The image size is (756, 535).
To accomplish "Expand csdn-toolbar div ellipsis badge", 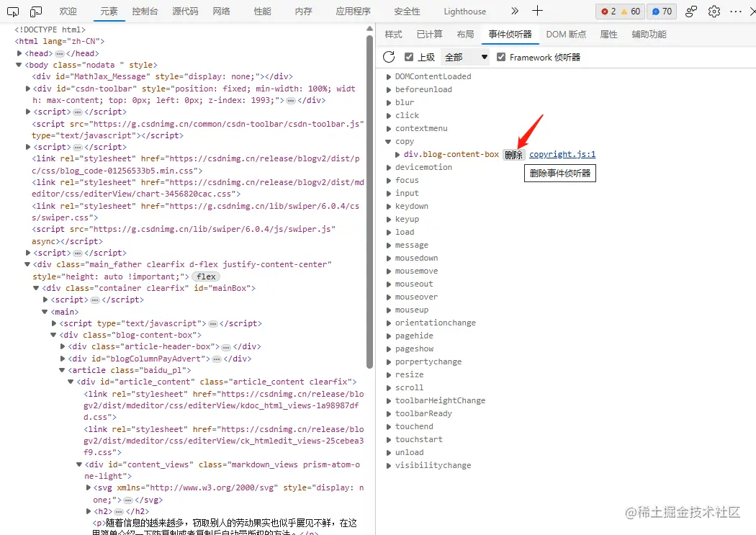I will tap(291, 100).
